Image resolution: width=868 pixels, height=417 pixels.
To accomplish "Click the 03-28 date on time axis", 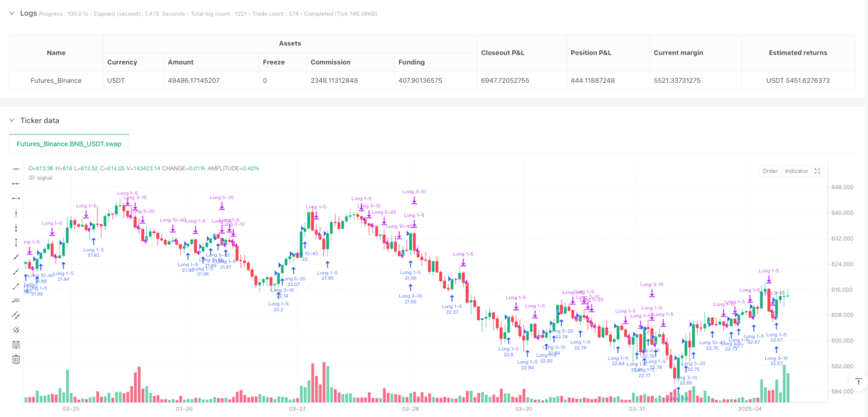I will click(411, 408).
